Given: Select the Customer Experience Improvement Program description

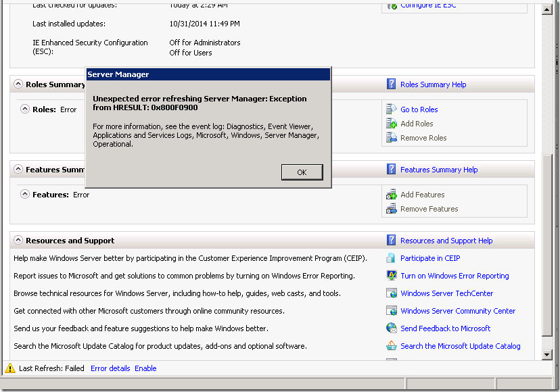Looking at the screenshot, I should (x=190, y=258).
